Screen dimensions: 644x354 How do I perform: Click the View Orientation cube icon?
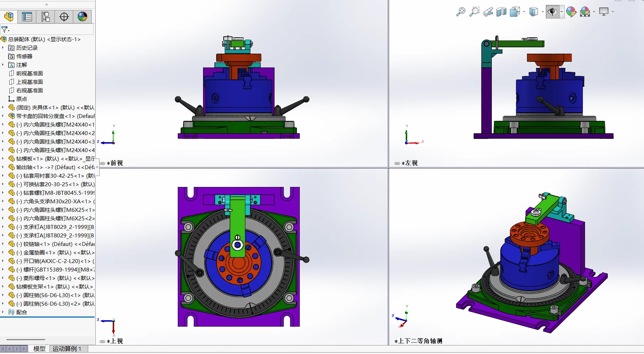[515, 12]
